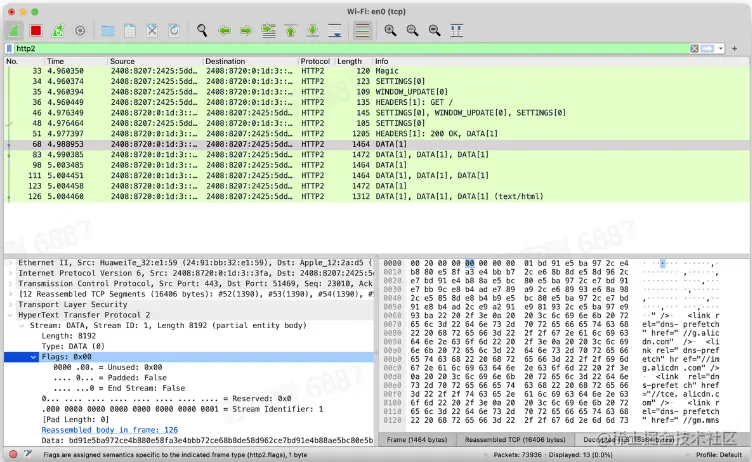
Task: Switch to Frame (1464 bytes) tab
Action: pyautogui.click(x=417, y=439)
